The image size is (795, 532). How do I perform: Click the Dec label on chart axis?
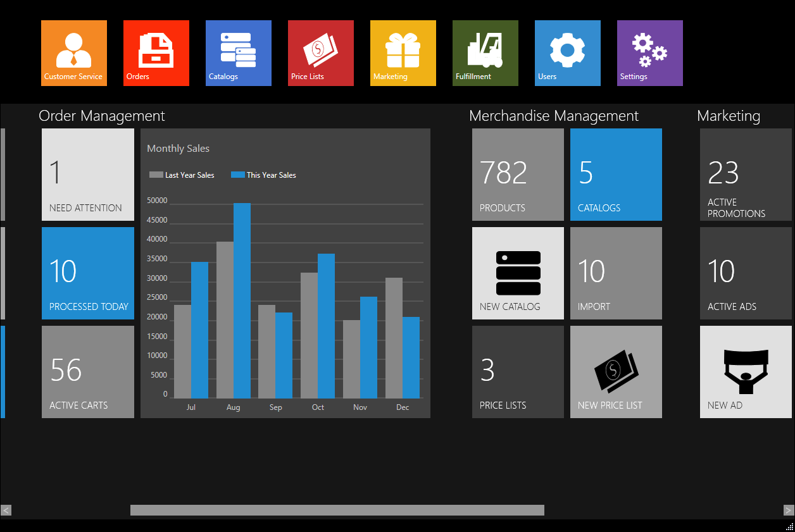pyautogui.click(x=403, y=407)
